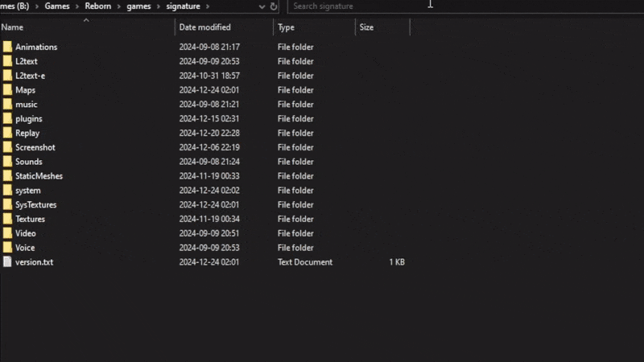Refresh the signature folder view
644x362 pixels.
click(274, 6)
